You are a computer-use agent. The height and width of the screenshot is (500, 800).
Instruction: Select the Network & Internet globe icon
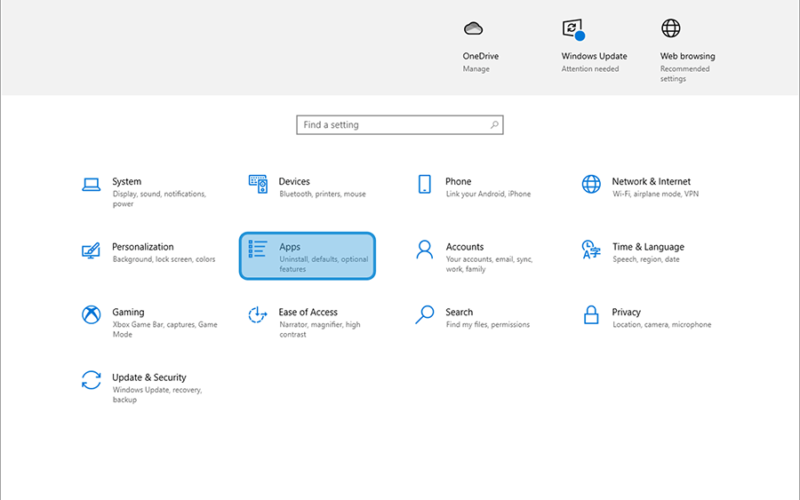click(591, 184)
